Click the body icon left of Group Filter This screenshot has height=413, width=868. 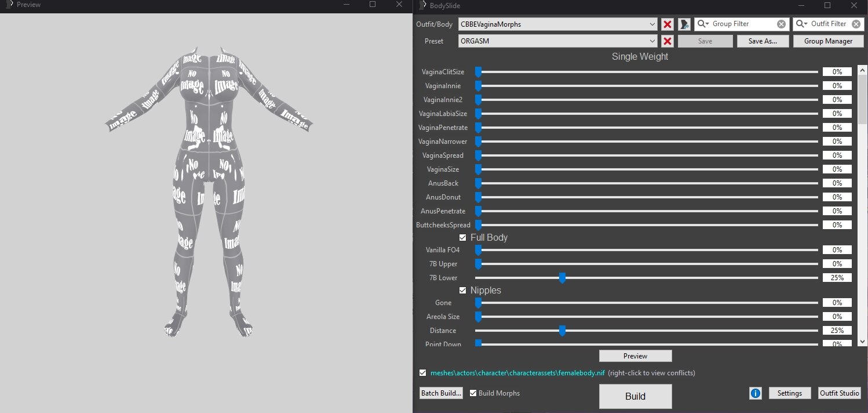pyautogui.click(x=684, y=24)
